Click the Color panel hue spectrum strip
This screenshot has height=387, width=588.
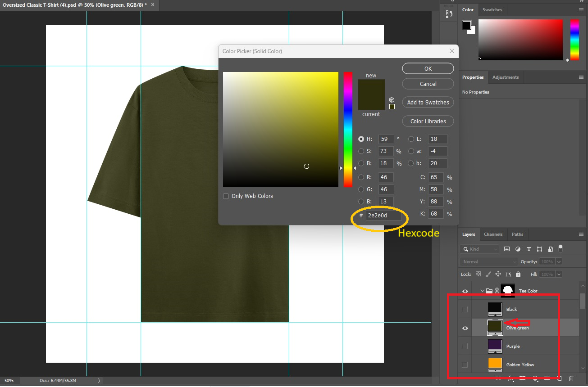point(574,40)
